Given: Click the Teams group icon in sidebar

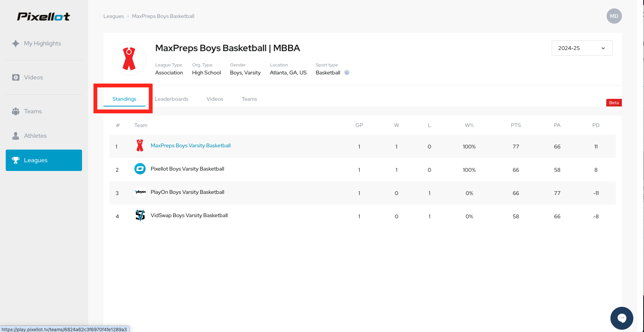Looking at the screenshot, I should (x=16, y=111).
